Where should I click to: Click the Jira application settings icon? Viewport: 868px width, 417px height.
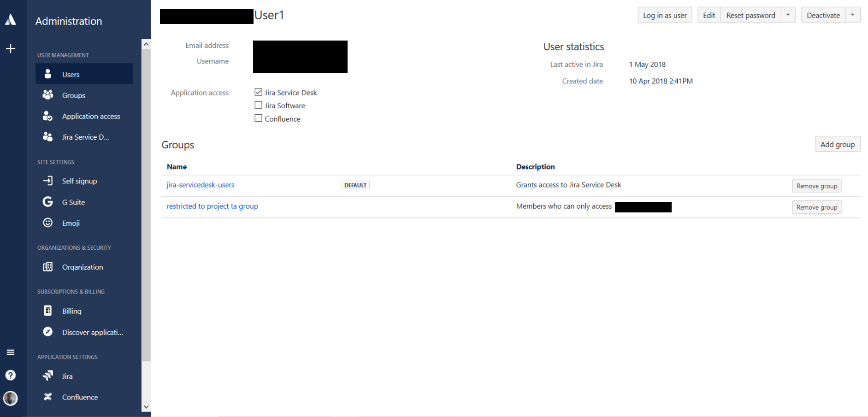(47, 376)
